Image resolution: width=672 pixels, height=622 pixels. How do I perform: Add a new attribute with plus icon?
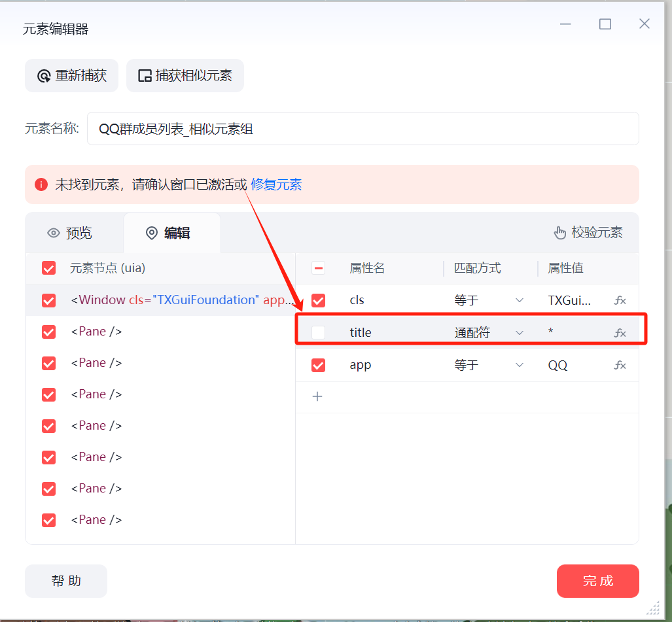coord(317,396)
